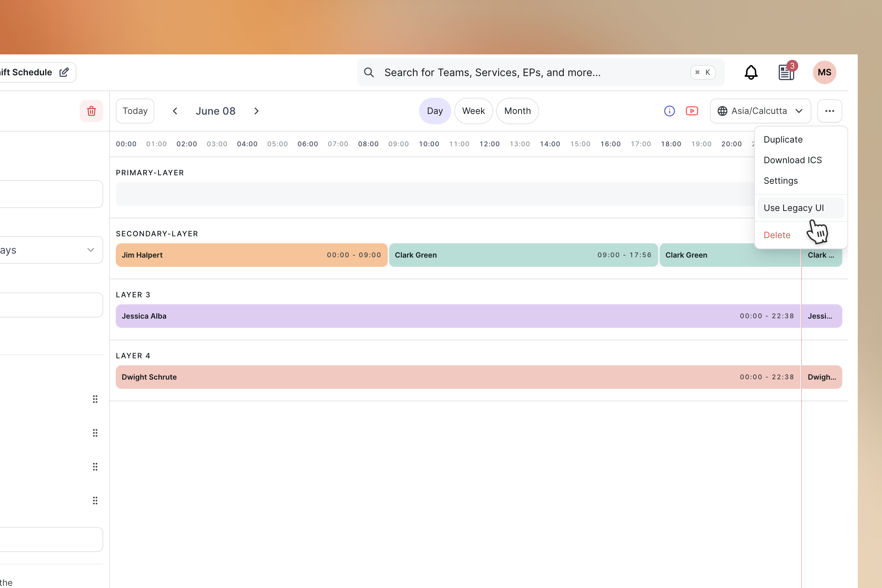Click the video/tutorial play icon
Screen dimensions: 882x588
(692, 110)
